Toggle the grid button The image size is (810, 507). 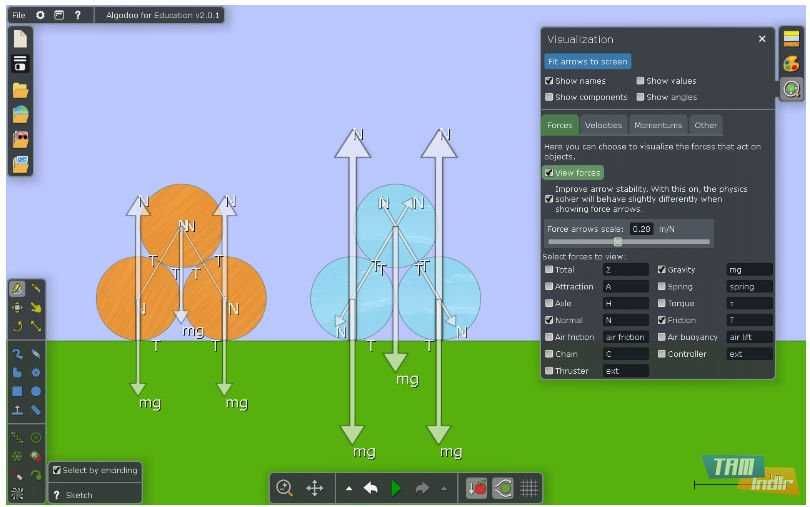(529, 488)
